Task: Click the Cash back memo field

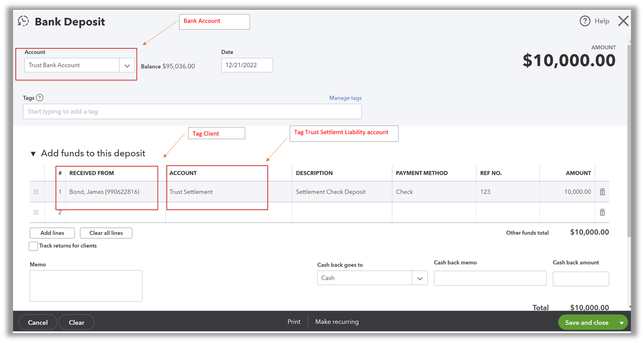Action: pos(490,278)
